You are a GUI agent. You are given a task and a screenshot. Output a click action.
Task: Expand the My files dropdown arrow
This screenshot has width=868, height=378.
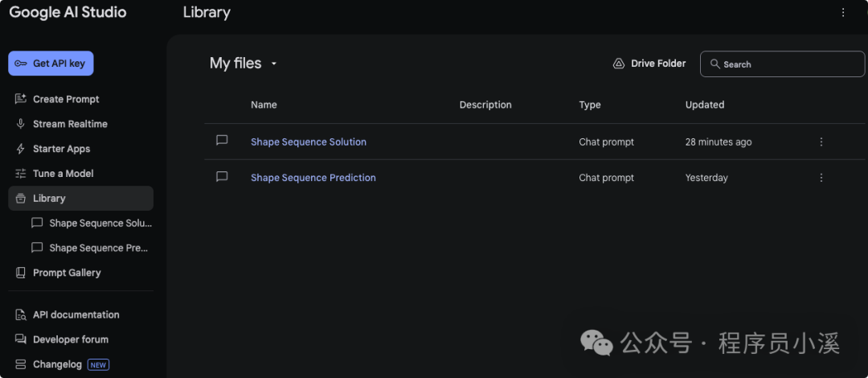tap(273, 64)
